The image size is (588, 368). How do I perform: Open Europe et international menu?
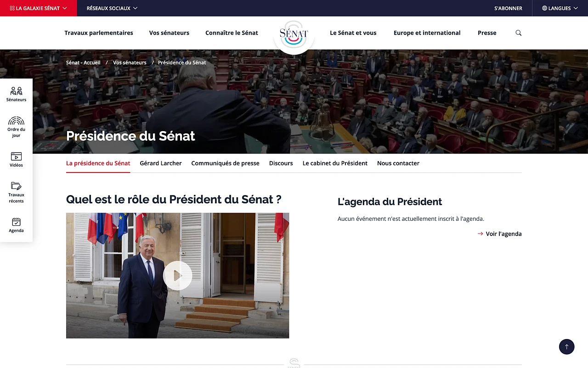click(427, 33)
